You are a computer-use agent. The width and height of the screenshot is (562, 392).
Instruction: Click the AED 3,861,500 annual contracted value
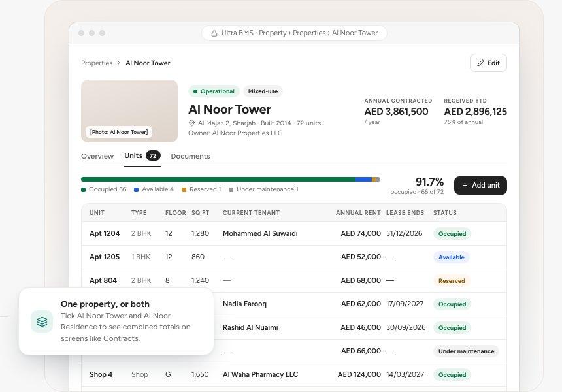pyautogui.click(x=396, y=112)
